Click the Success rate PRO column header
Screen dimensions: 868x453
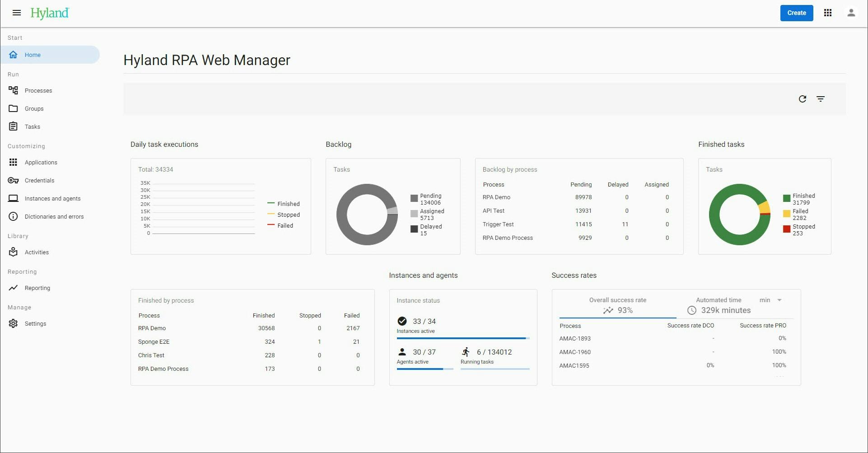tap(763, 326)
